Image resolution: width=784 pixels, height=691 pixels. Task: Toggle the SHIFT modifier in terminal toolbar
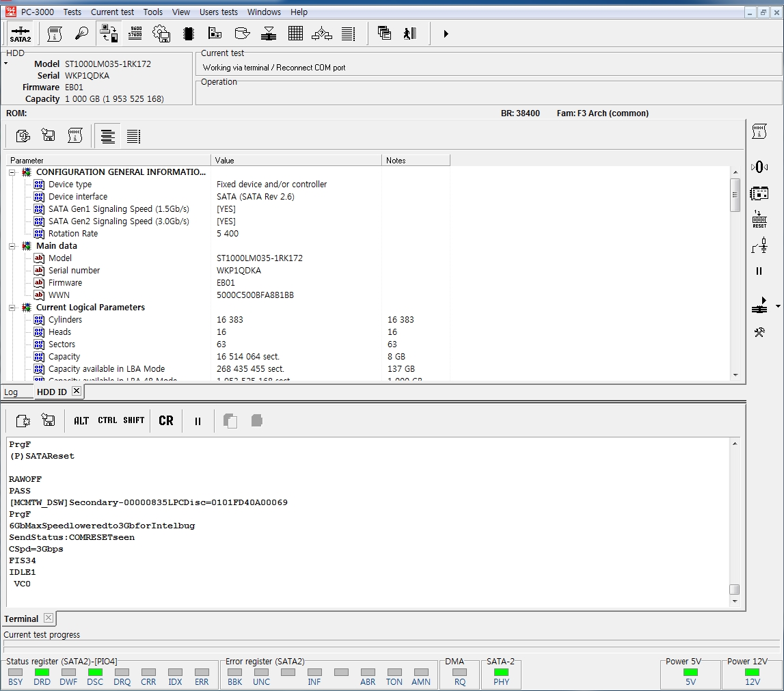(x=134, y=421)
